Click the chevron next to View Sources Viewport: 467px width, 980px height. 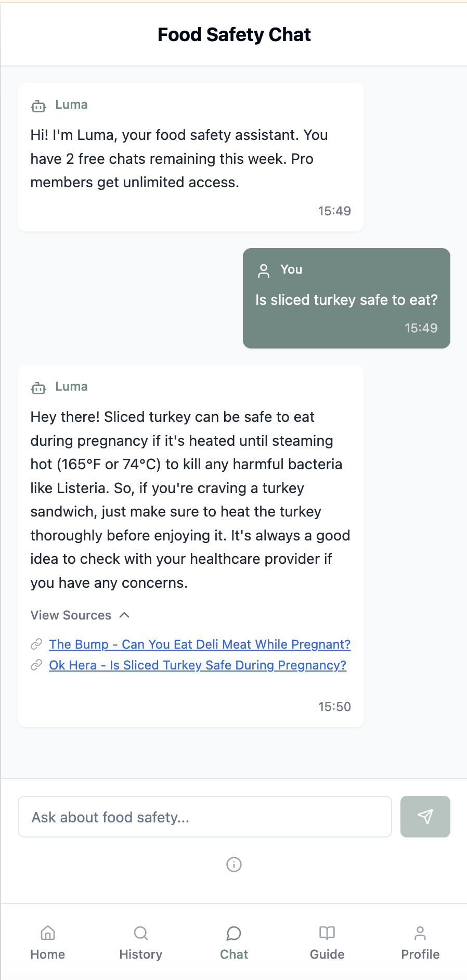click(124, 615)
